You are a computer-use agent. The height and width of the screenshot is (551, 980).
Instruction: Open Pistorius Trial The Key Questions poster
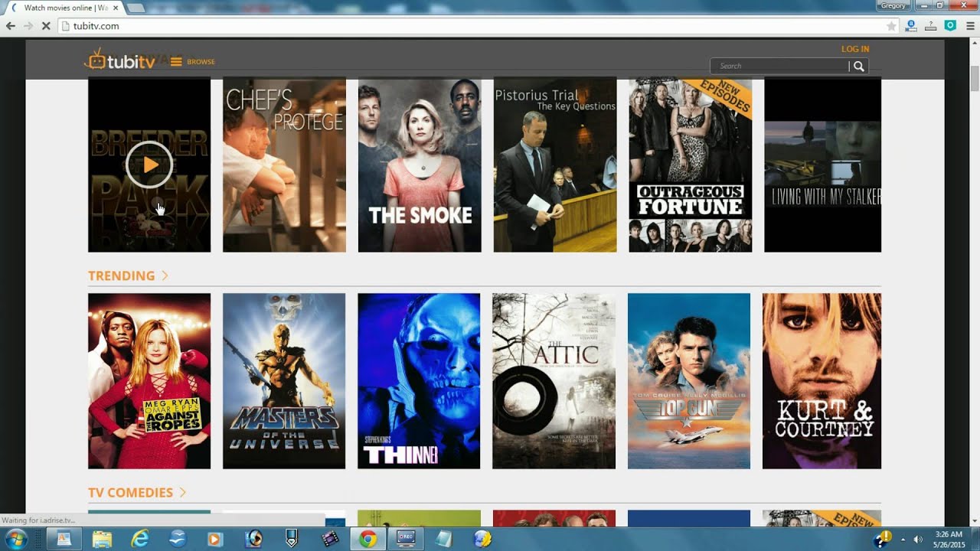[x=555, y=165]
